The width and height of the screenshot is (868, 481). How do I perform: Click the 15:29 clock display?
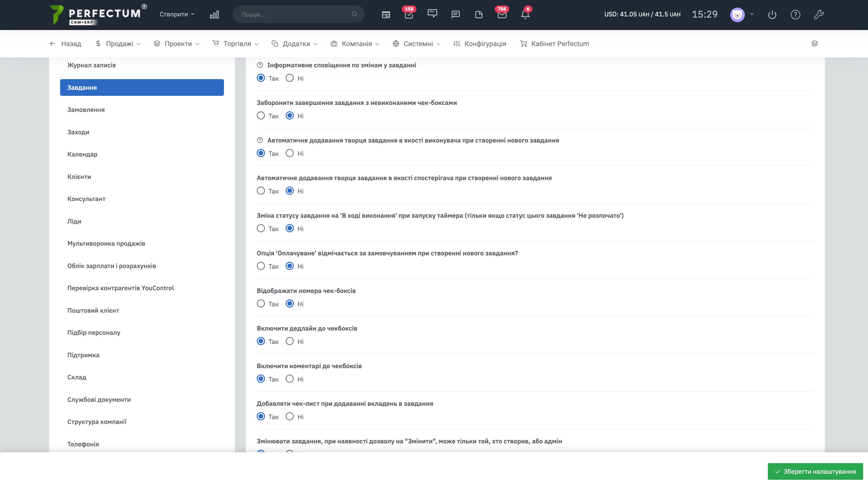tap(705, 14)
